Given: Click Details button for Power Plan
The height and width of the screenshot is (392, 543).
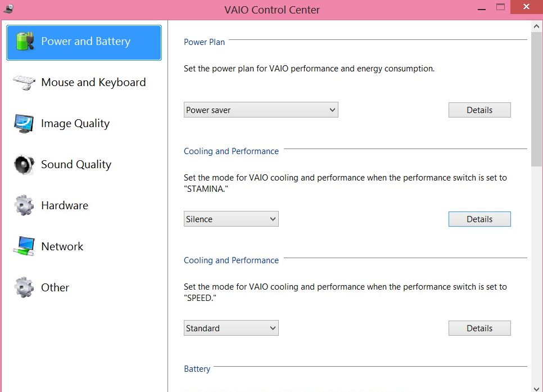Looking at the screenshot, I should pyautogui.click(x=479, y=110).
